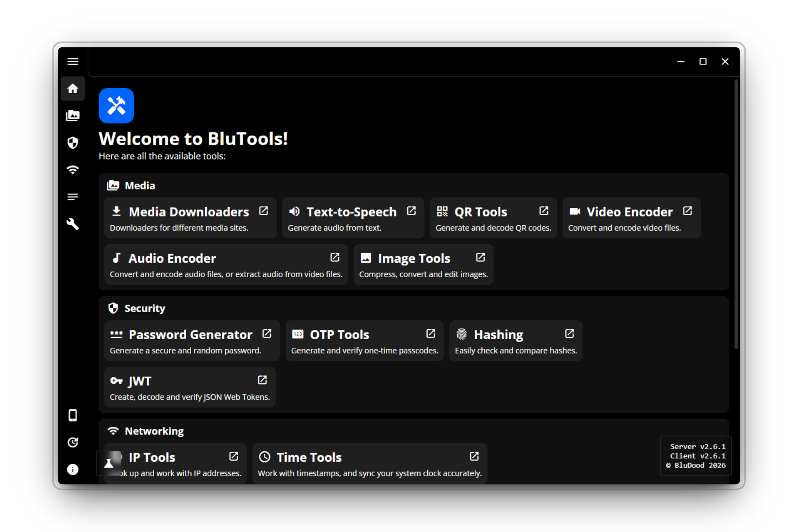Pop out OTP Tools in new window

[431, 333]
